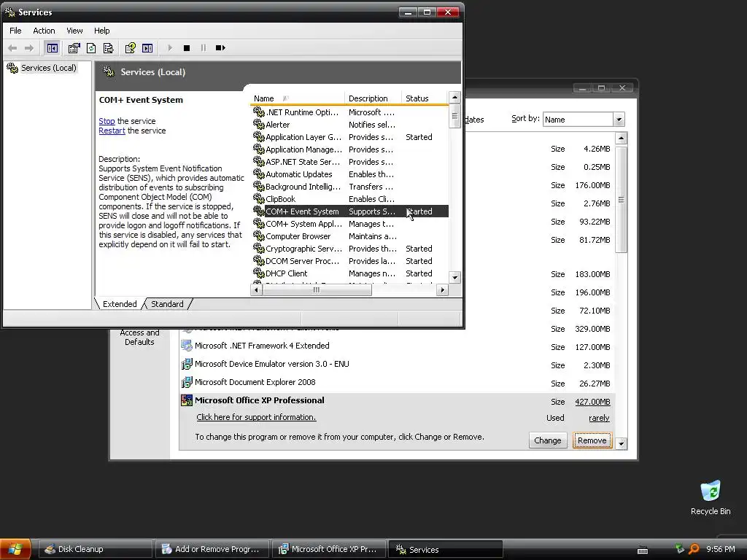
Task: Click the Back arrow in Services toolbar
Action: [x=13, y=48]
